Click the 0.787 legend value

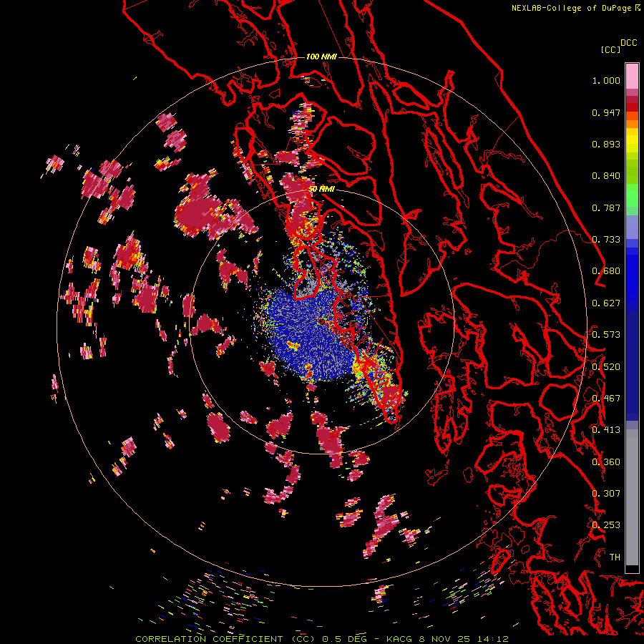(606, 208)
